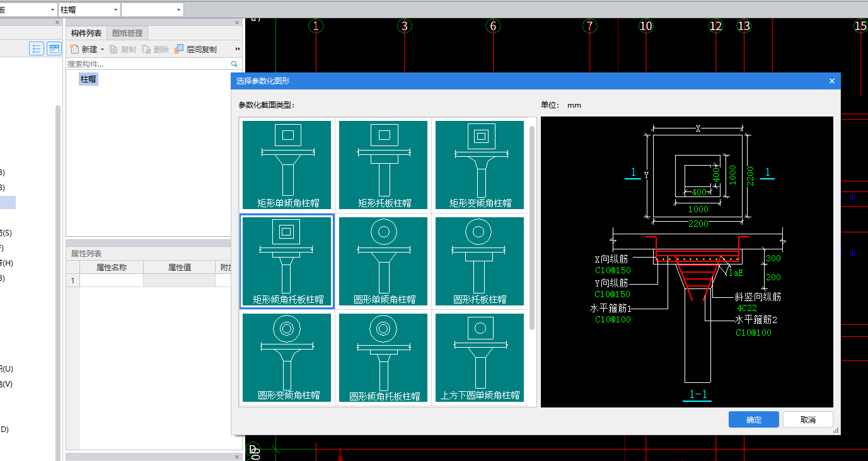This screenshot has height=461, width=868.
Task: Select the 圆形变倾角柱帽 thumbnail
Action: coord(287,358)
